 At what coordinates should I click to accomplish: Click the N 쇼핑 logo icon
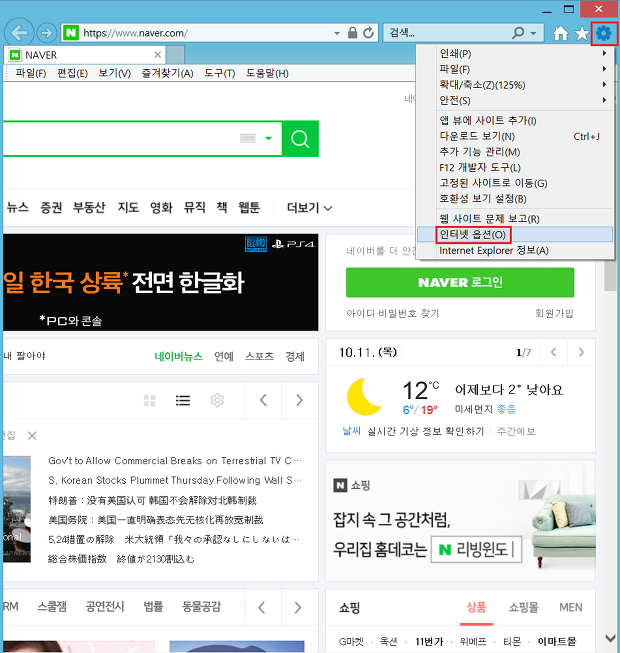point(340,485)
